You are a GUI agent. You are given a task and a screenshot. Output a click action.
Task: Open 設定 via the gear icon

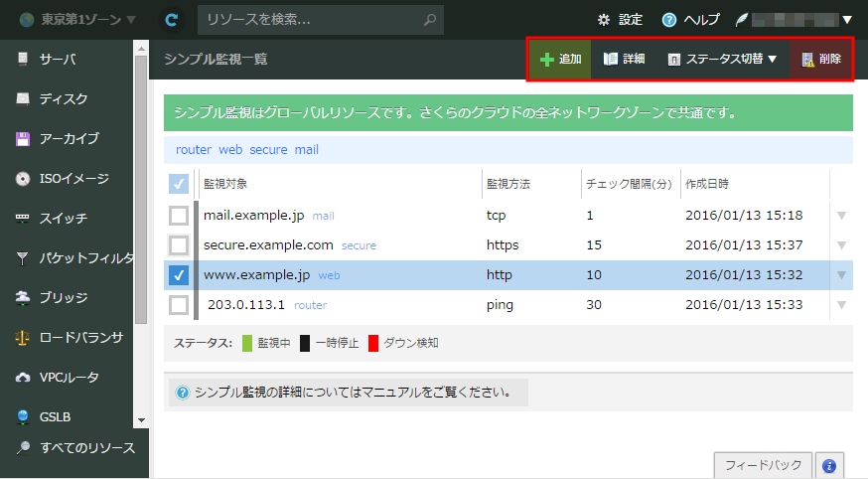click(603, 20)
